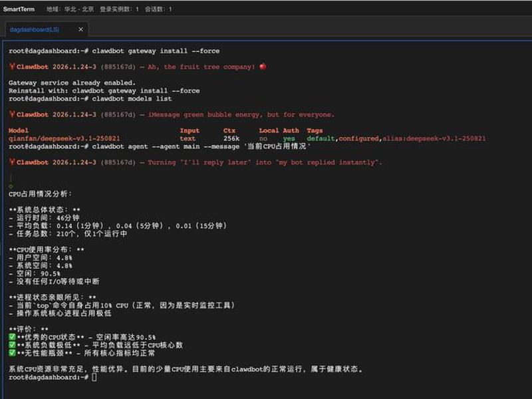Click the lobster icon on the iMessage green bubble line

(x=12, y=114)
